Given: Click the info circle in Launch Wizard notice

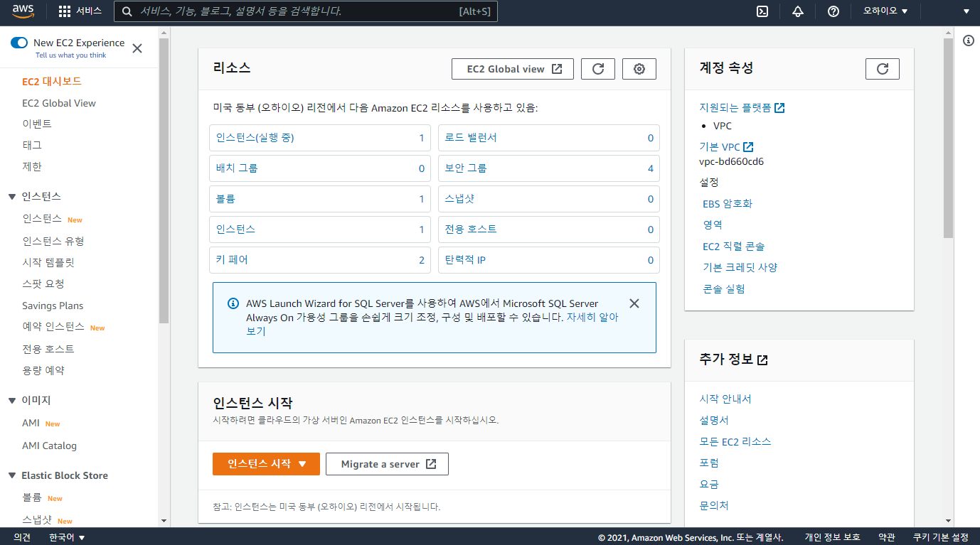Looking at the screenshot, I should (233, 303).
